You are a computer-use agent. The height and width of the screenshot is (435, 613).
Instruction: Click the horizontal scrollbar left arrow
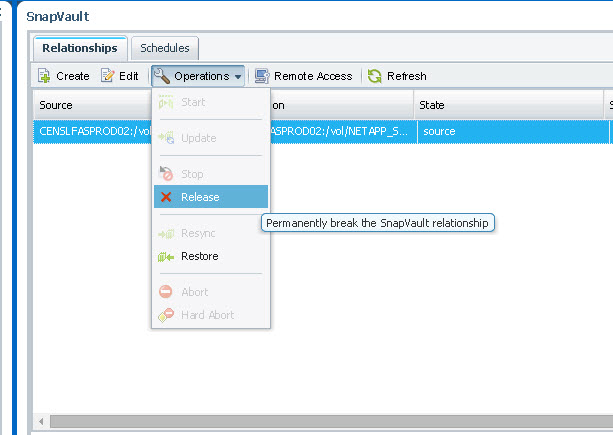point(41,422)
